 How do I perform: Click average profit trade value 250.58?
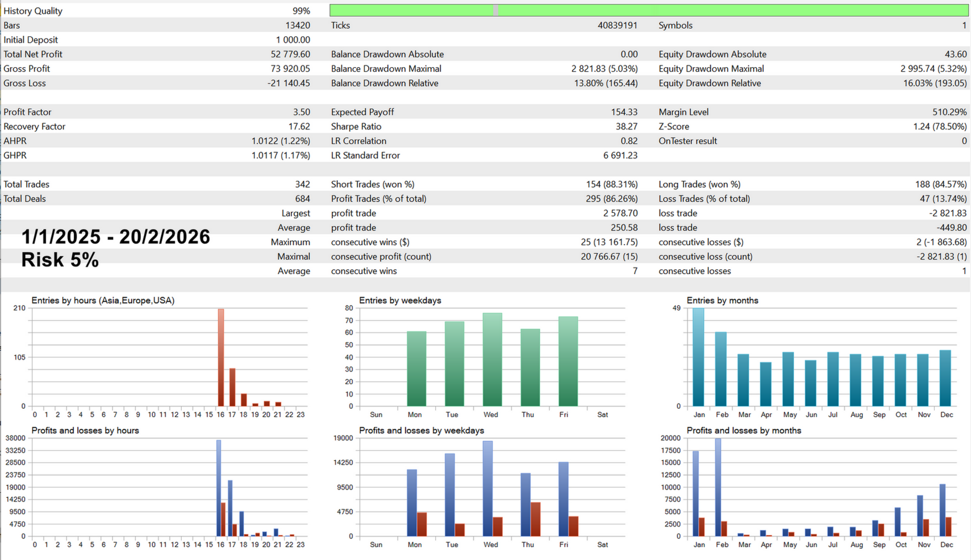624,228
